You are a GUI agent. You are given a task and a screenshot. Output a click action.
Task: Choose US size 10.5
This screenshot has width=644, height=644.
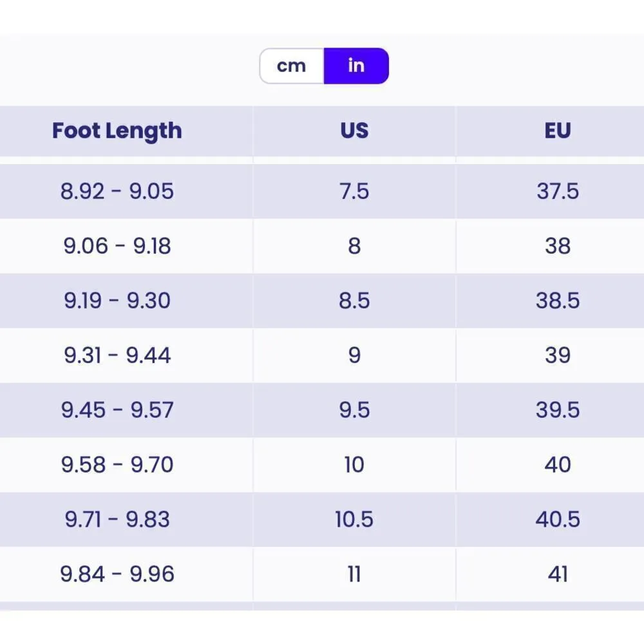pos(354,520)
